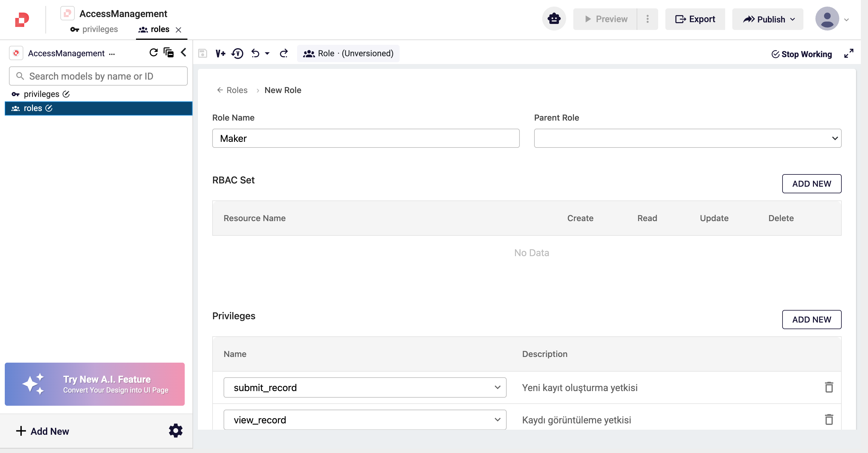868x453 pixels.
Task: Click the Delete column header
Action: pyautogui.click(x=781, y=218)
